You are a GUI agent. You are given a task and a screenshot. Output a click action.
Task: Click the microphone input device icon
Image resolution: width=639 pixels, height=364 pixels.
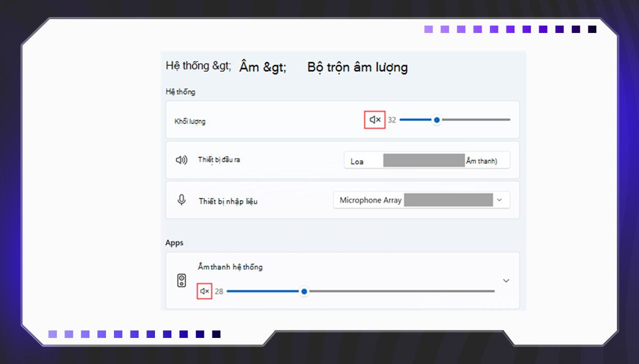[182, 200]
